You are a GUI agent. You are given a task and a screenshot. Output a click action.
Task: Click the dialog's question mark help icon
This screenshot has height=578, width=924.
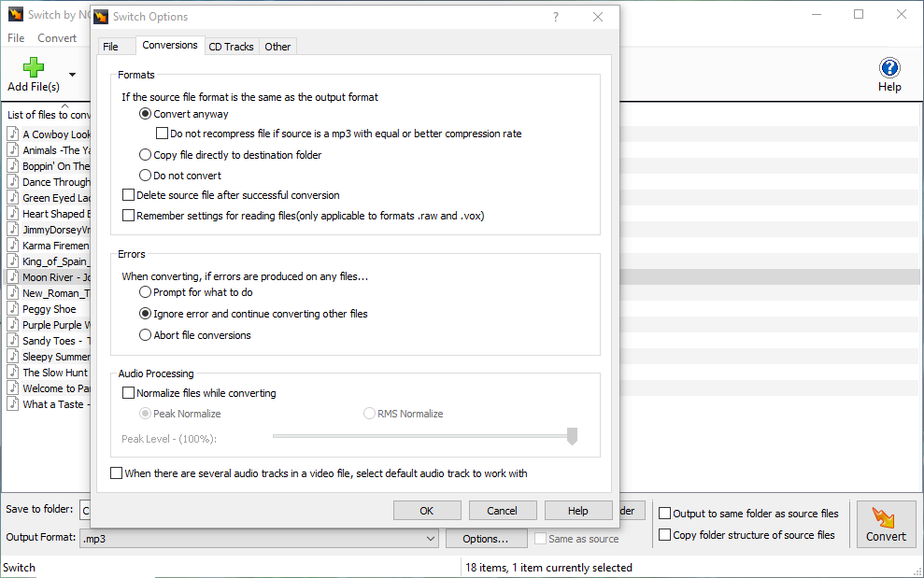tap(555, 17)
